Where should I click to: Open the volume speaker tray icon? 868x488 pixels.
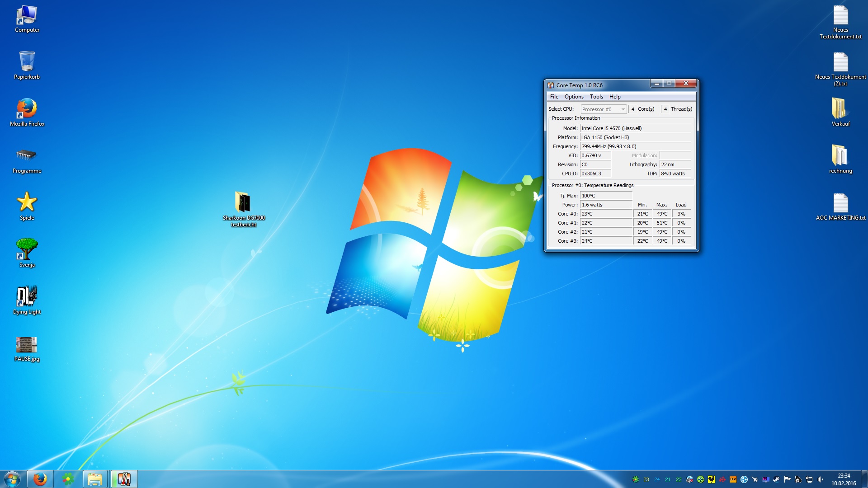pyautogui.click(x=820, y=479)
